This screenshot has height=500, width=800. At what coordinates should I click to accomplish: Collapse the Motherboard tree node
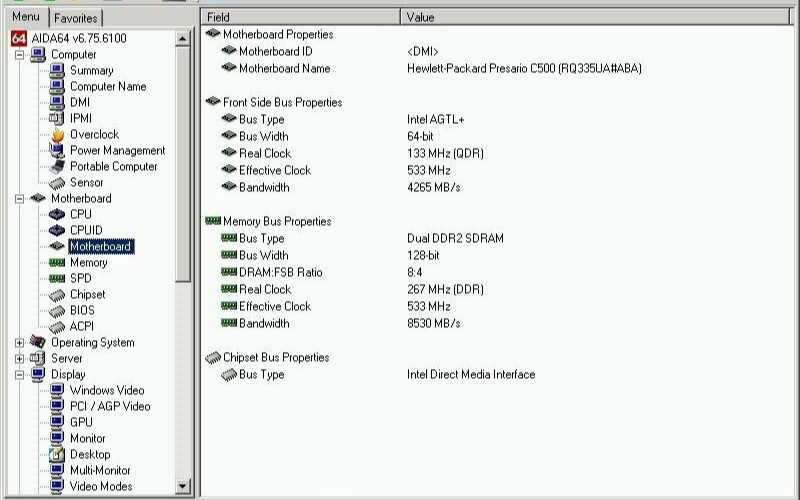click(19, 198)
